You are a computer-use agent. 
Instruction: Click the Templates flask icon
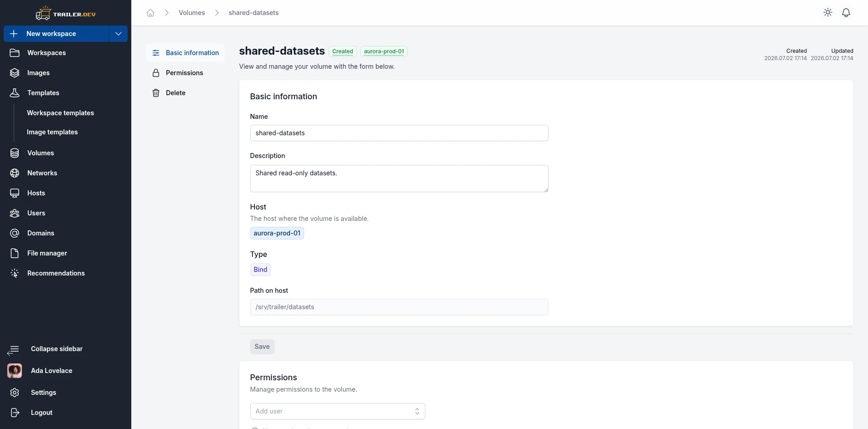[15, 93]
